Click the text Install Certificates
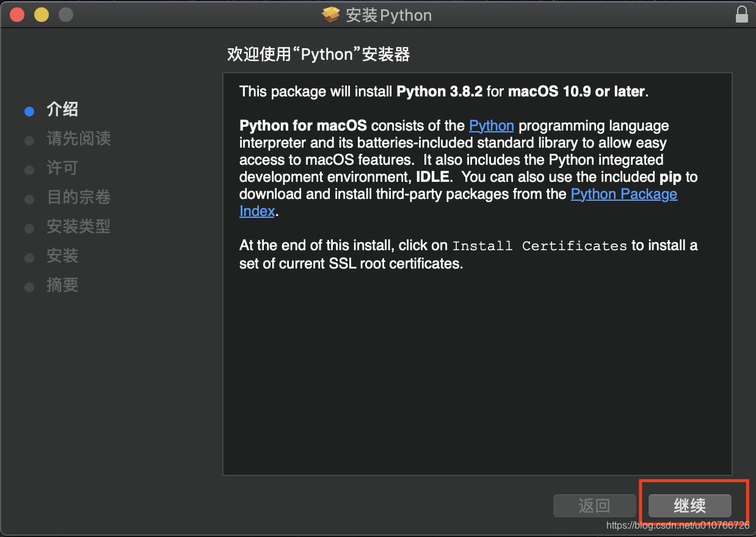Viewport: 756px width, 537px height. click(x=539, y=246)
